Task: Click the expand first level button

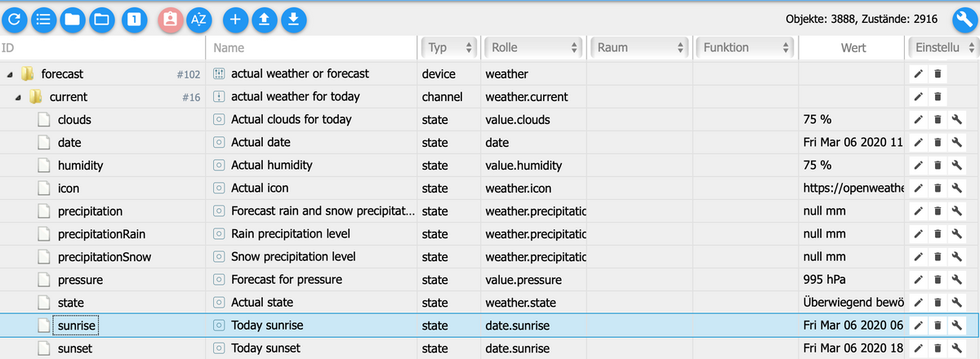Action: pos(135,19)
